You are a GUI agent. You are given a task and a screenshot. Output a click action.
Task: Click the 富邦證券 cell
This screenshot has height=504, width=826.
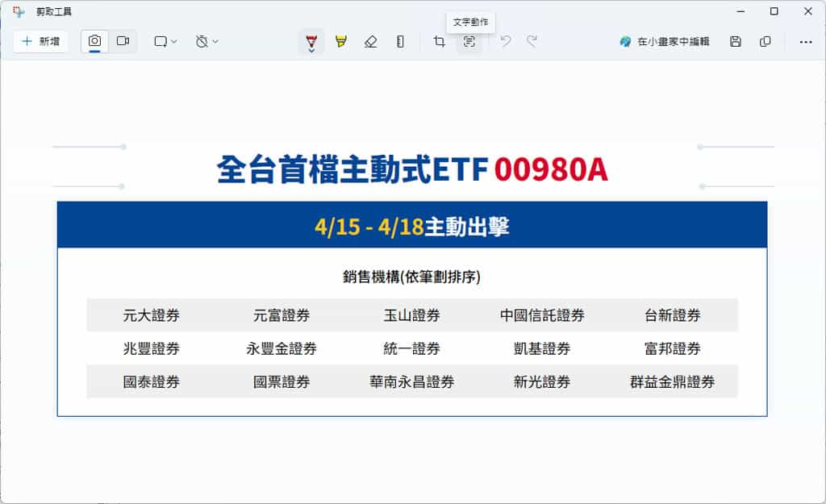point(672,348)
